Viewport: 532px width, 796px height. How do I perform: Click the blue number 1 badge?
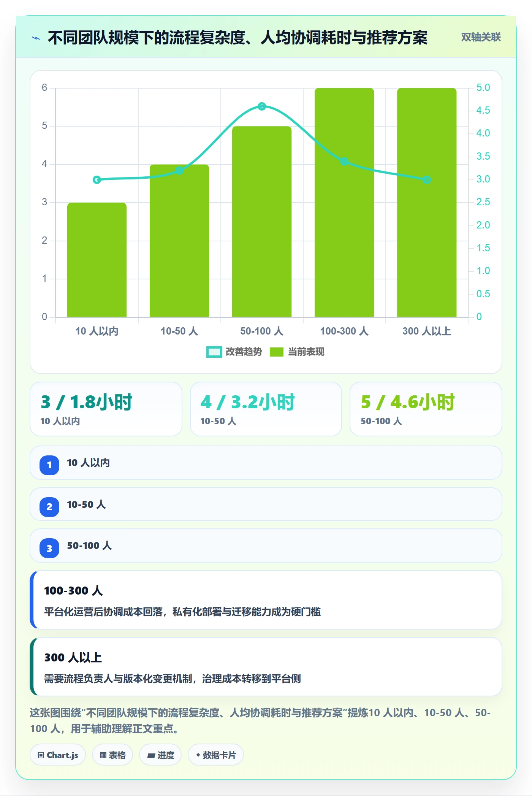[49, 465]
